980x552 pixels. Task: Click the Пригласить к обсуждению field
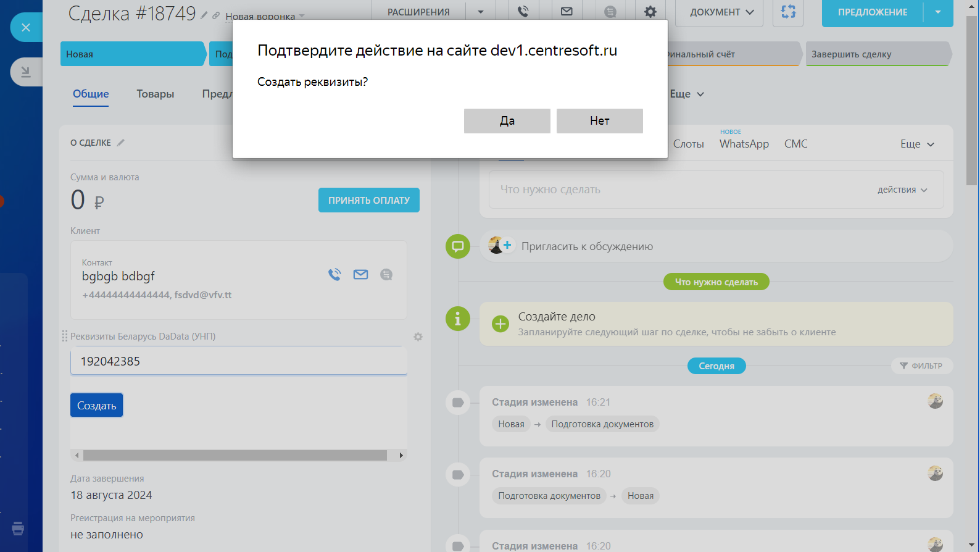click(716, 246)
